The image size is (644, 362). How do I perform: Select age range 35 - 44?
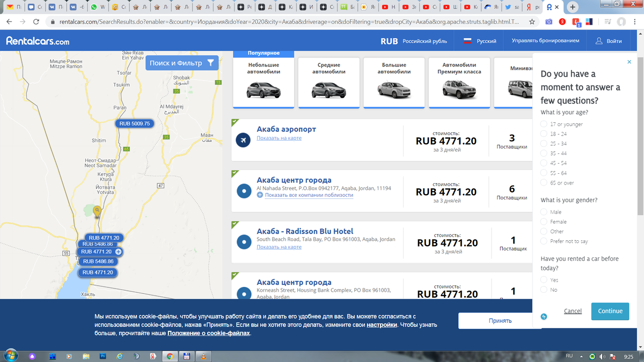544,153
